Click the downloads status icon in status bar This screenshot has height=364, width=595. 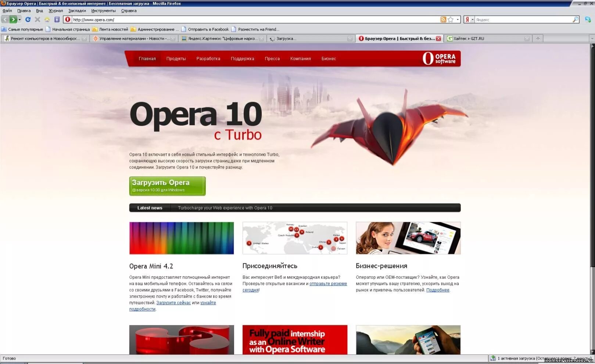tap(493, 358)
